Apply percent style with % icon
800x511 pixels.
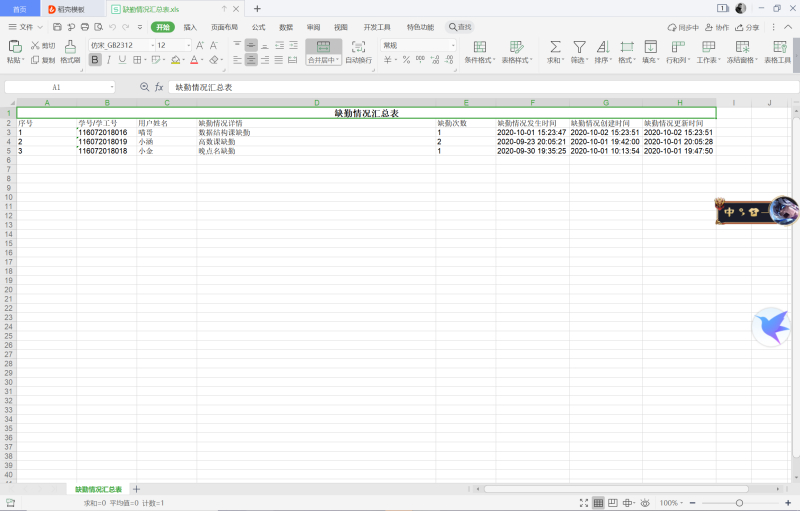[x=406, y=60]
